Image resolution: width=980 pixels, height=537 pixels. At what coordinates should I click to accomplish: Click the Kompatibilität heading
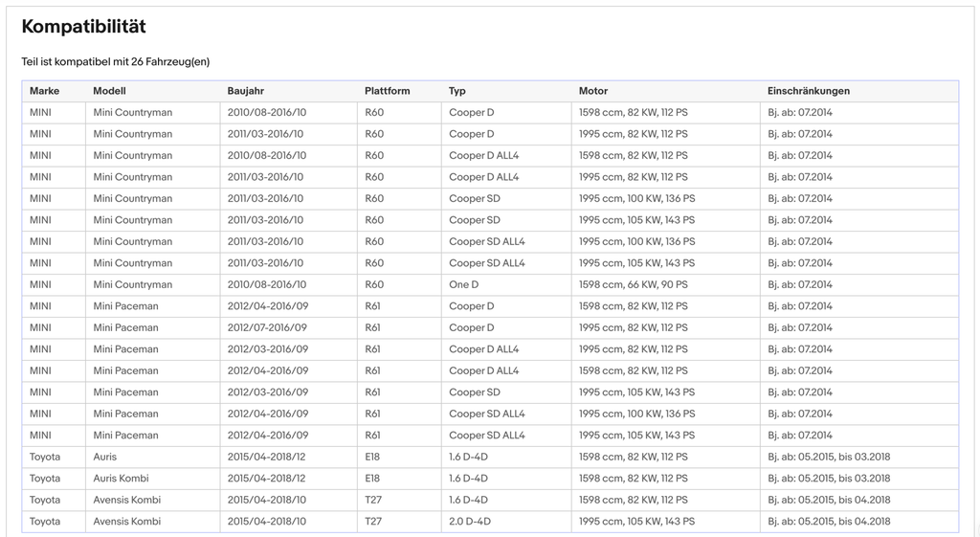(x=84, y=26)
